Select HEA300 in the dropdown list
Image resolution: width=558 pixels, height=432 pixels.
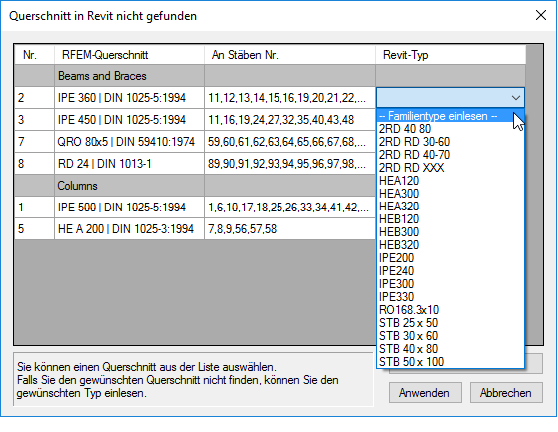click(x=450, y=194)
